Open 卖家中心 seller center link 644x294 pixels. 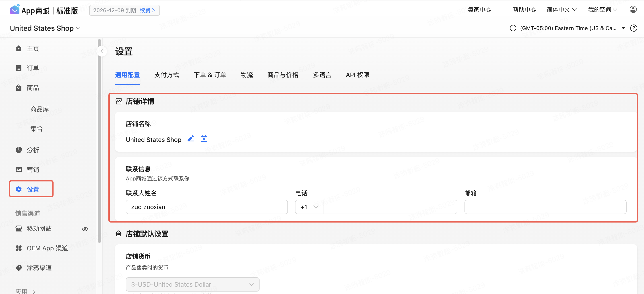pyautogui.click(x=479, y=10)
